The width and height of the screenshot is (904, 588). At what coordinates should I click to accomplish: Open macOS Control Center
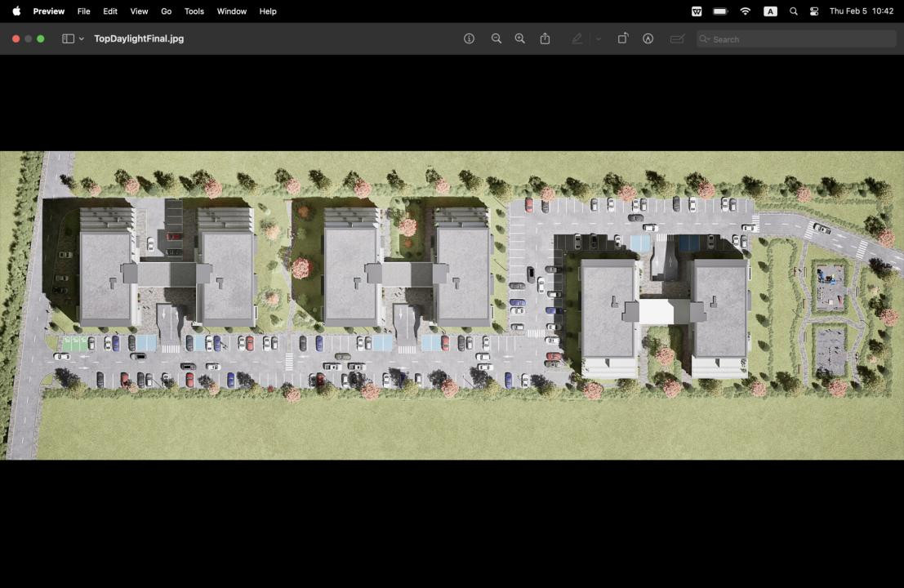click(814, 11)
